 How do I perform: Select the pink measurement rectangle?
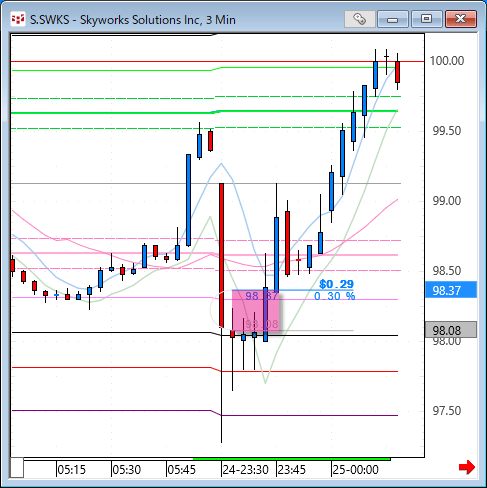click(x=255, y=311)
